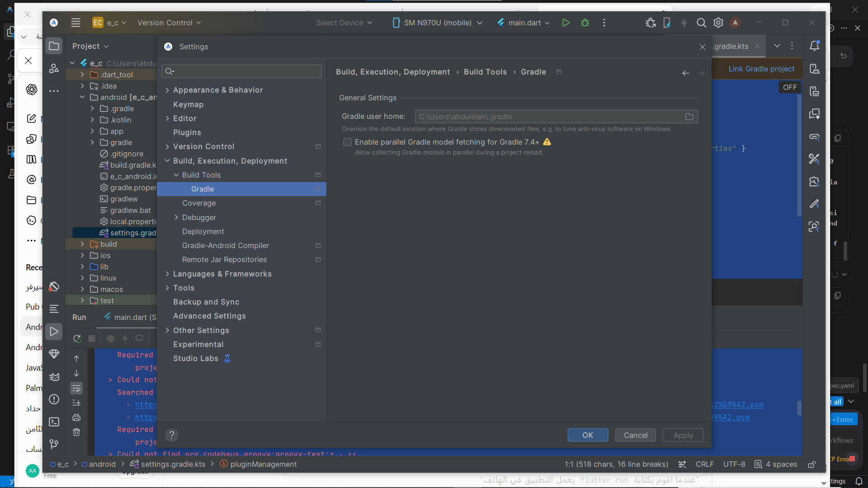
Task: Stop the running process in the Run panel
Action: click(92, 338)
